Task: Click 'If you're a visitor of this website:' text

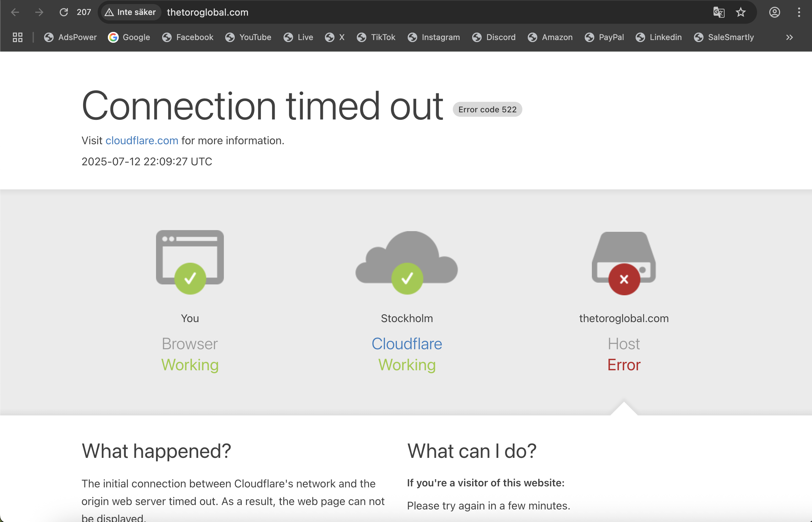Action: click(x=486, y=483)
